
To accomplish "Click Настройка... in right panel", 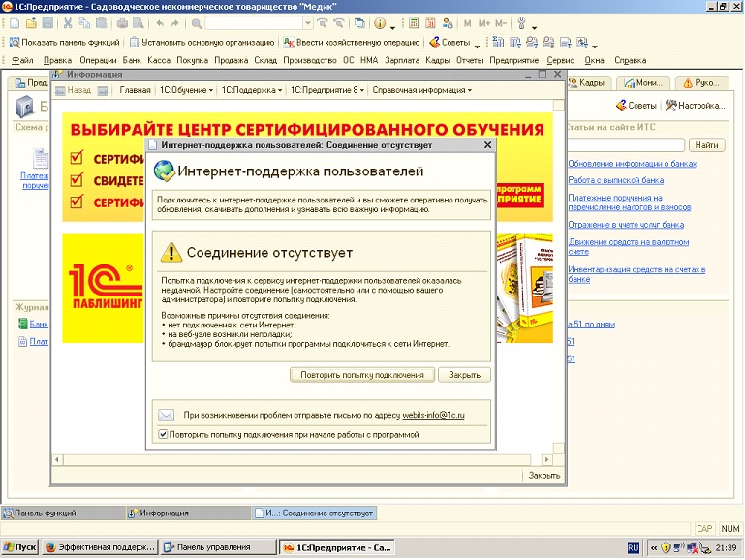I will click(x=696, y=106).
